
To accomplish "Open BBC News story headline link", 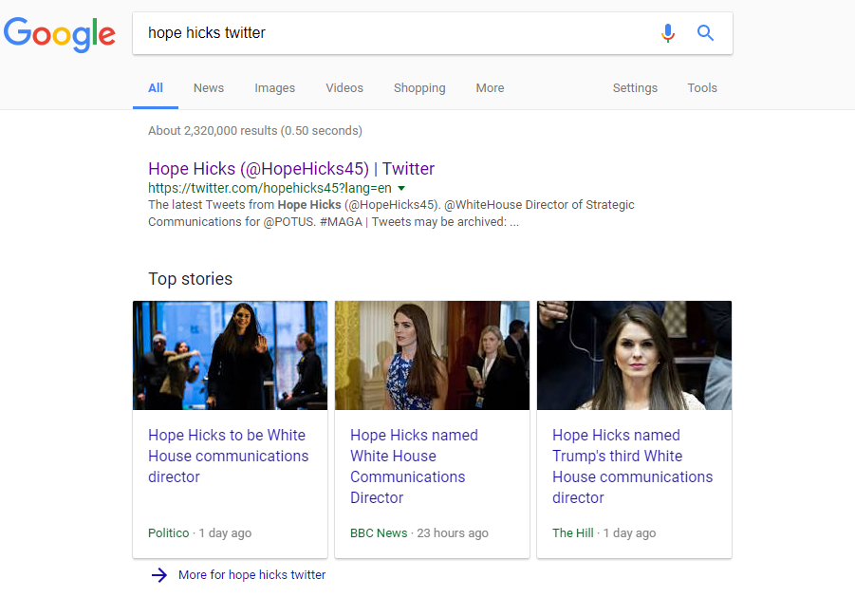I will tap(414, 466).
